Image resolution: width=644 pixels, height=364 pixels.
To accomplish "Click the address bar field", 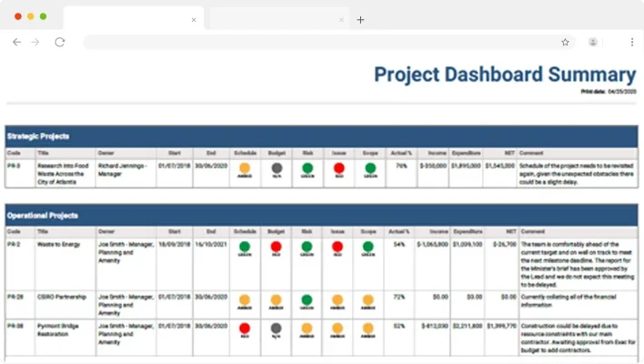I will coord(318,42).
